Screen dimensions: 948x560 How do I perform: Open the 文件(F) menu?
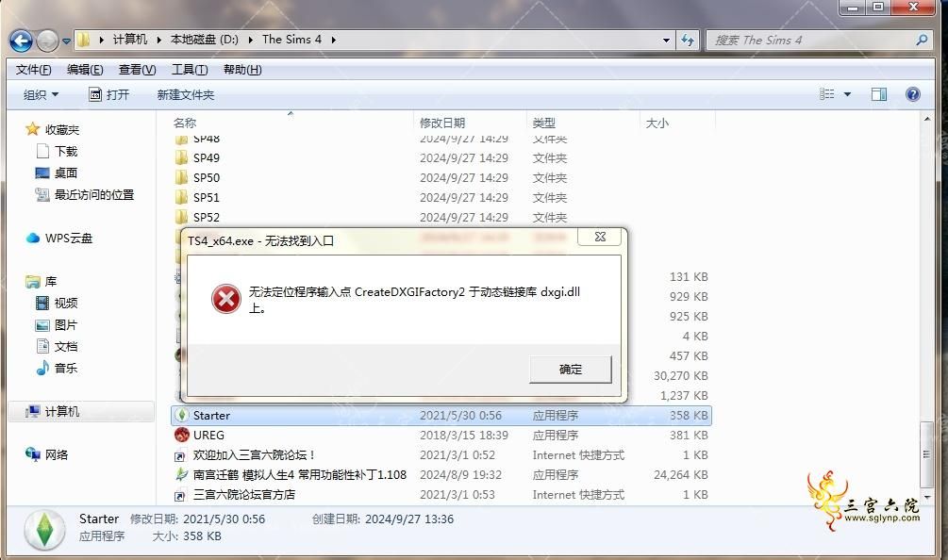tap(33, 70)
